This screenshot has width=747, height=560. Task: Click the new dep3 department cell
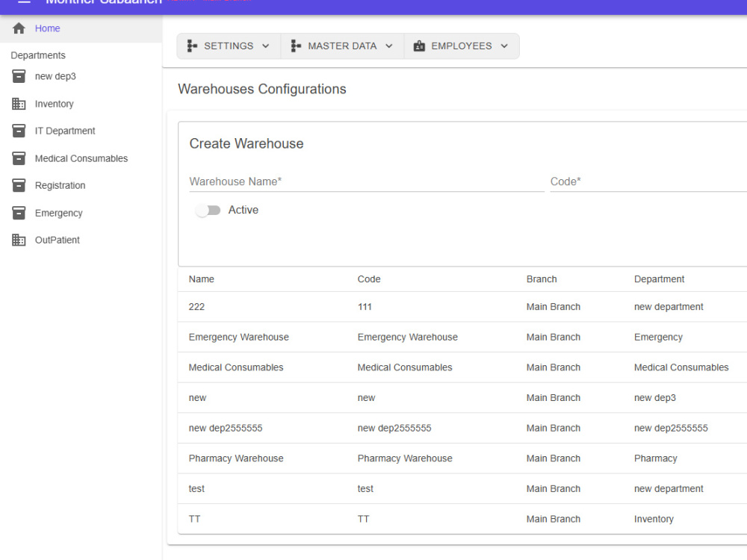coord(654,398)
